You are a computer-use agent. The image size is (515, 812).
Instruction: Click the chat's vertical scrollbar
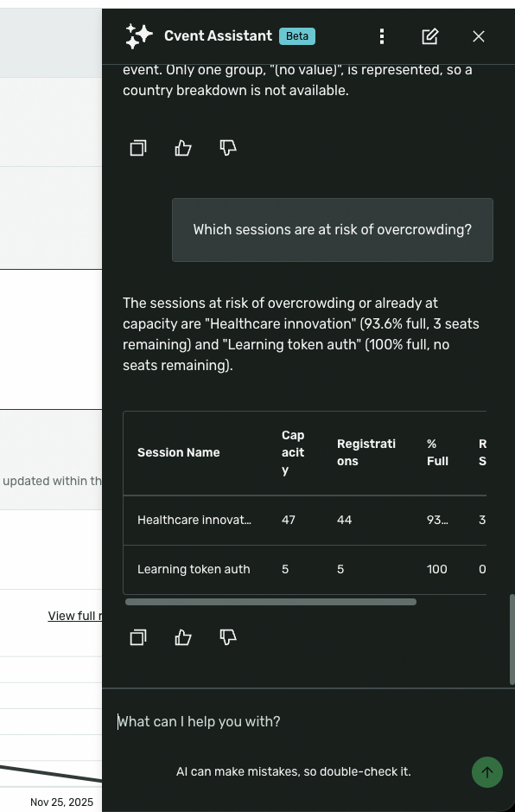tap(512, 640)
